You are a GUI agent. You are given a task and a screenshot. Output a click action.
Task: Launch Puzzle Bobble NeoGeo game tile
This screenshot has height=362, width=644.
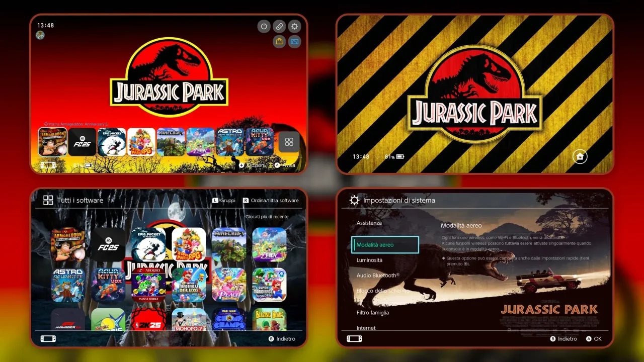pyautogui.click(x=148, y=285)
